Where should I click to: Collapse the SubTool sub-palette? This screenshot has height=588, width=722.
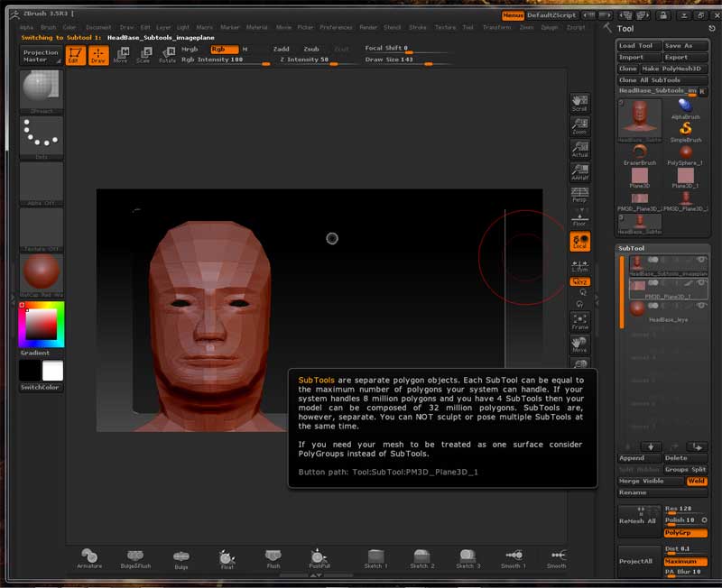[631, 248]
